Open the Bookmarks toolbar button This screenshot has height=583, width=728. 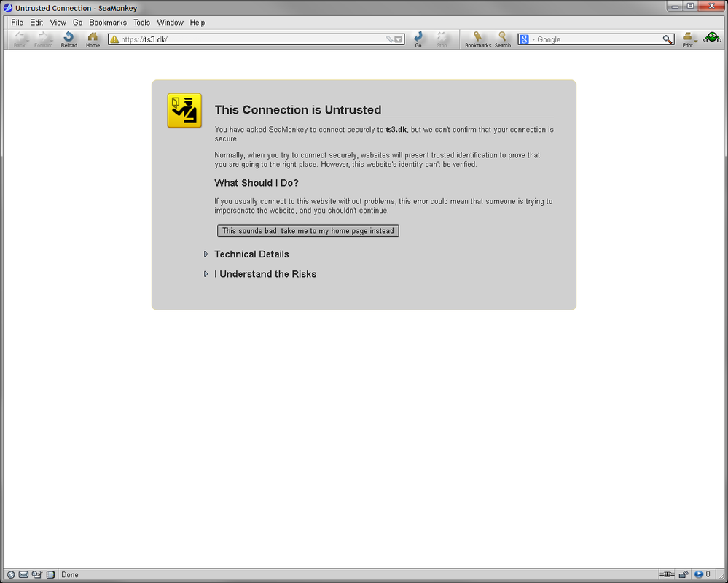[478, 39]
